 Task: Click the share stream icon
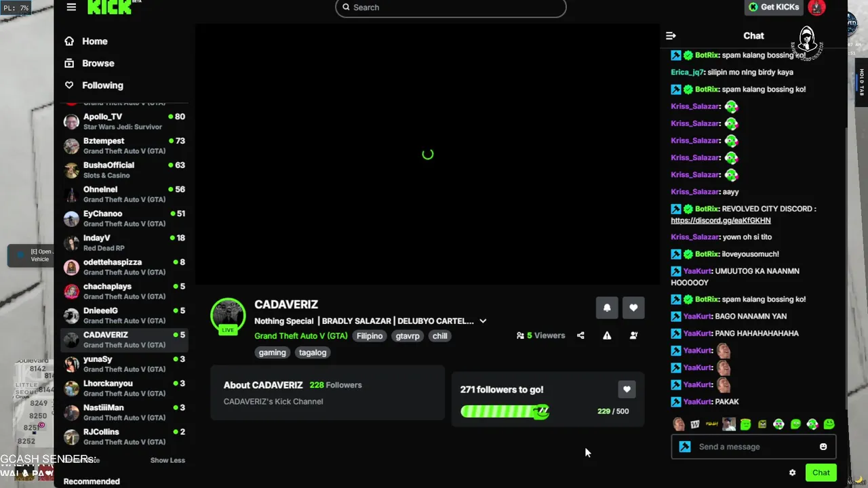tap(580, 335)
